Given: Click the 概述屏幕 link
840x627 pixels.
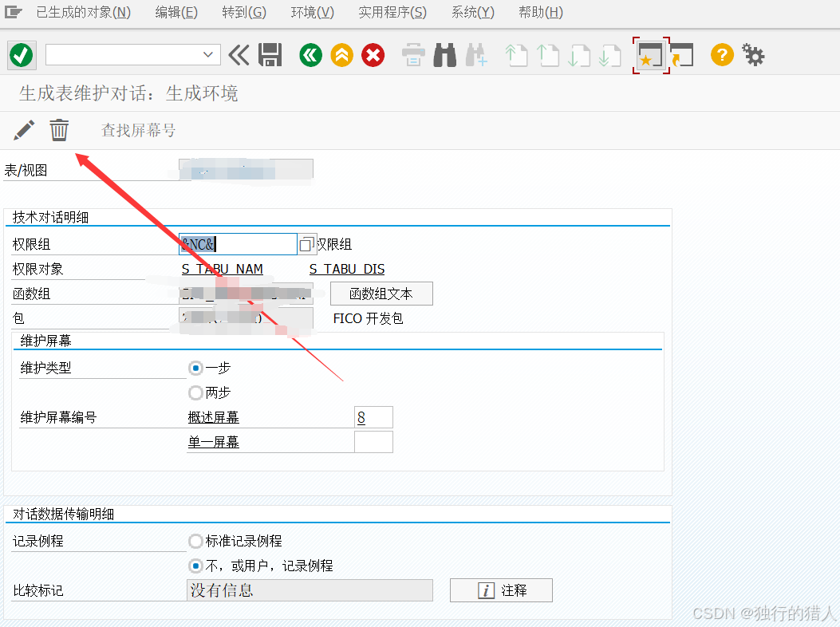Looking at the screenshot, I should pyautogui.click(x=213, y=417).
